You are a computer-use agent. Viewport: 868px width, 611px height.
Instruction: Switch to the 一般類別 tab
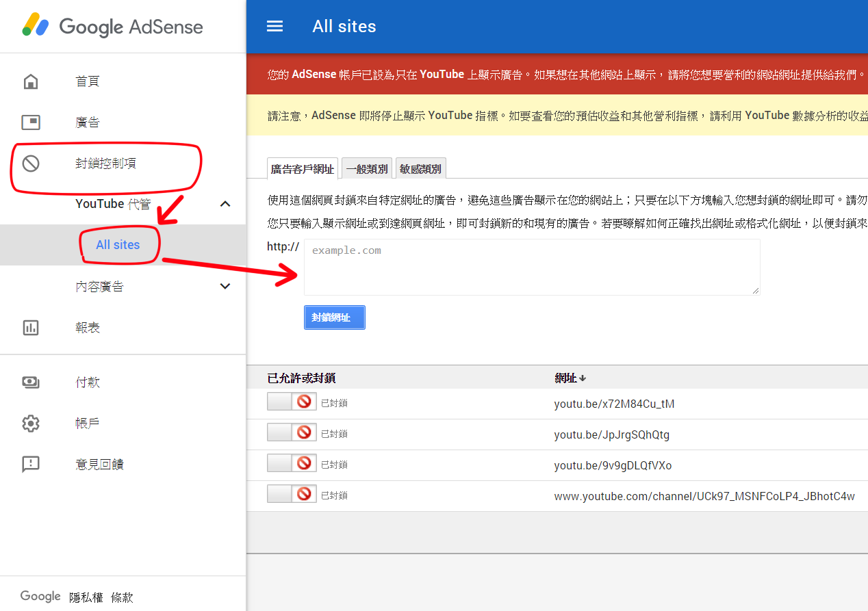point(367,169)
